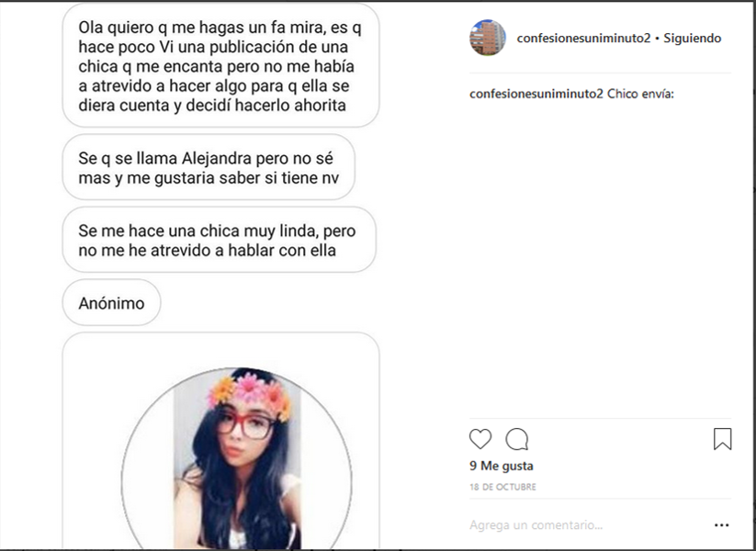Click confesionesuniminuto2 username in header
The height and width of the screenshot is (551, 756).
583,38
